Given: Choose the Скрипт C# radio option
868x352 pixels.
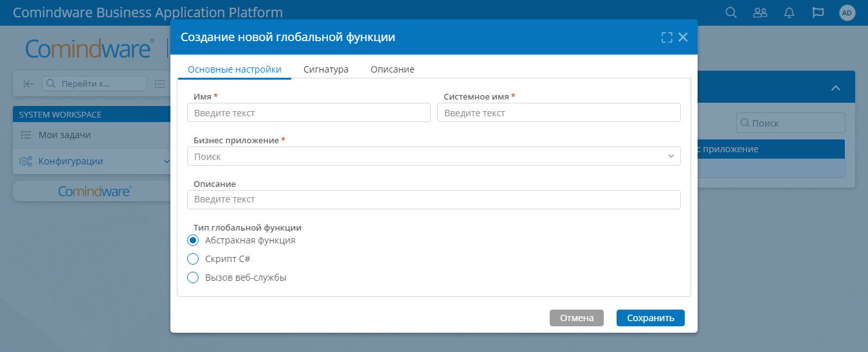Looking at the screenshot, I should pyautogui.click(x=193, y=259).
